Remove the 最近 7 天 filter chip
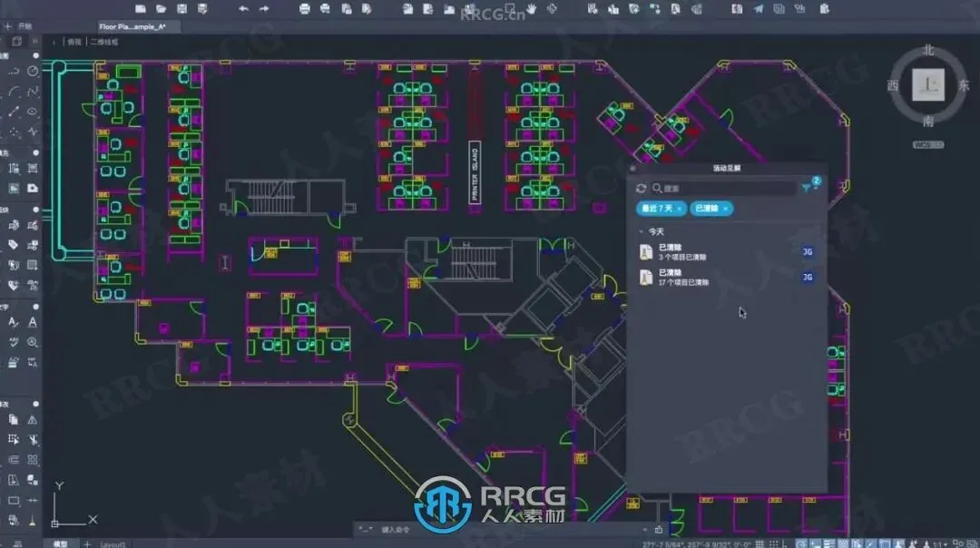Viewport: 980px width, 548px height. pos(680,209)
